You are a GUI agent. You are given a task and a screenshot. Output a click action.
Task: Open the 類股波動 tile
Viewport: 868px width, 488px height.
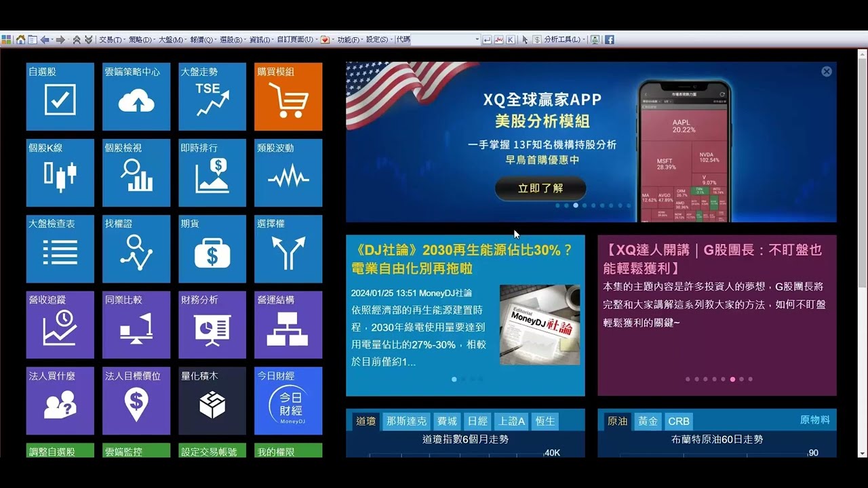coord(288,173)
